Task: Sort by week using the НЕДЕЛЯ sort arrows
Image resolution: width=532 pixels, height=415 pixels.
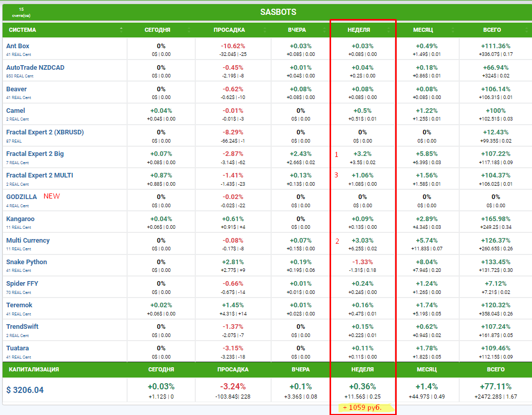Action: coord(387,30)
